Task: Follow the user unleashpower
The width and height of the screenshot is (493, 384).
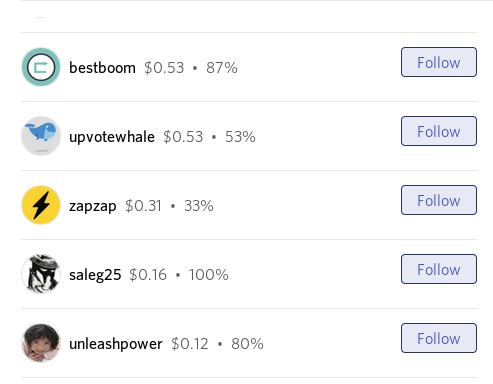Action: point(439,338)
